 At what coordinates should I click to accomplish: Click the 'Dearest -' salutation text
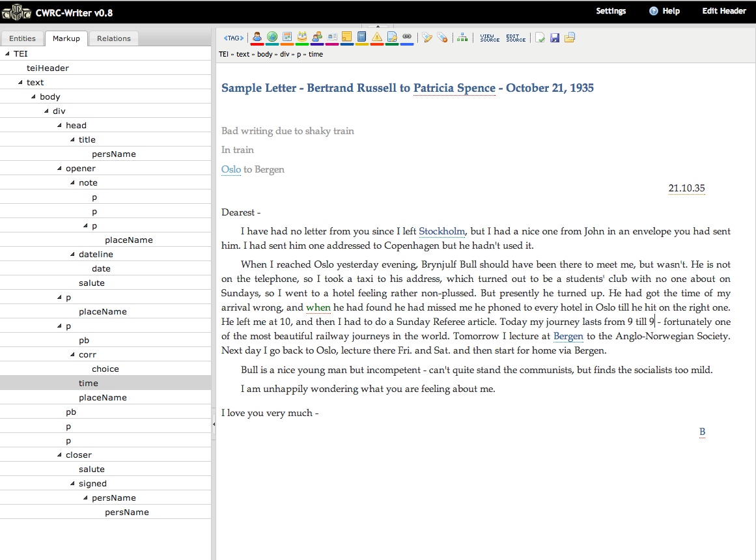[x=240, y=212]
